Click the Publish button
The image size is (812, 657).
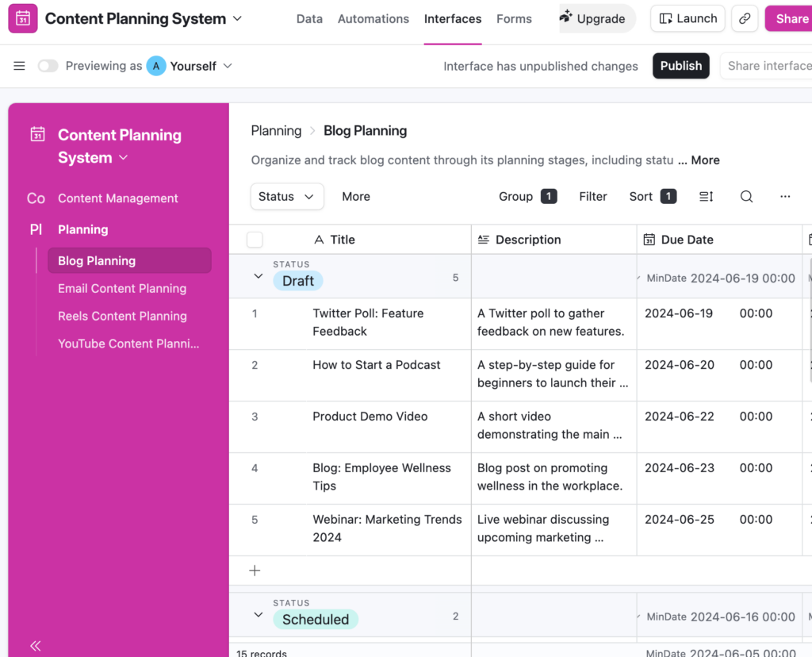[680, 66]
